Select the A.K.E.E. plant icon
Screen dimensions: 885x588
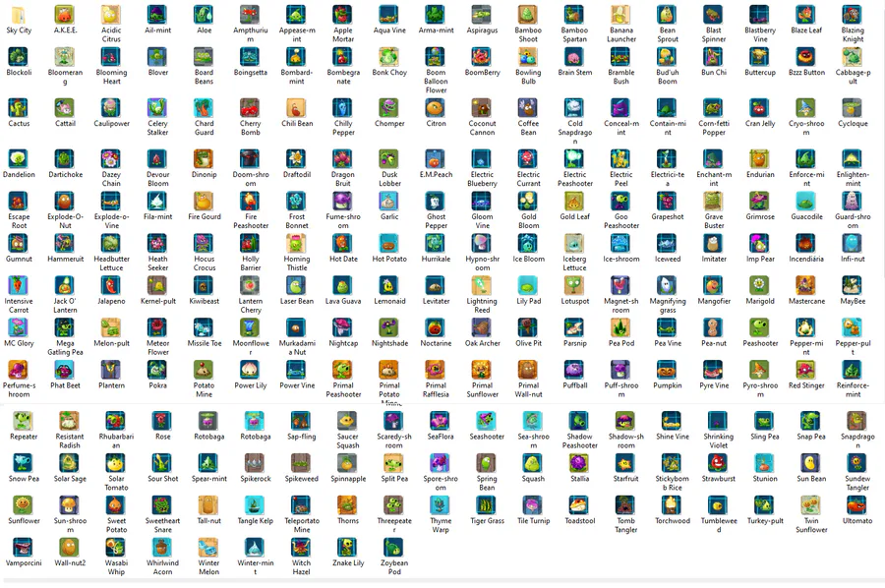point(65,15)
